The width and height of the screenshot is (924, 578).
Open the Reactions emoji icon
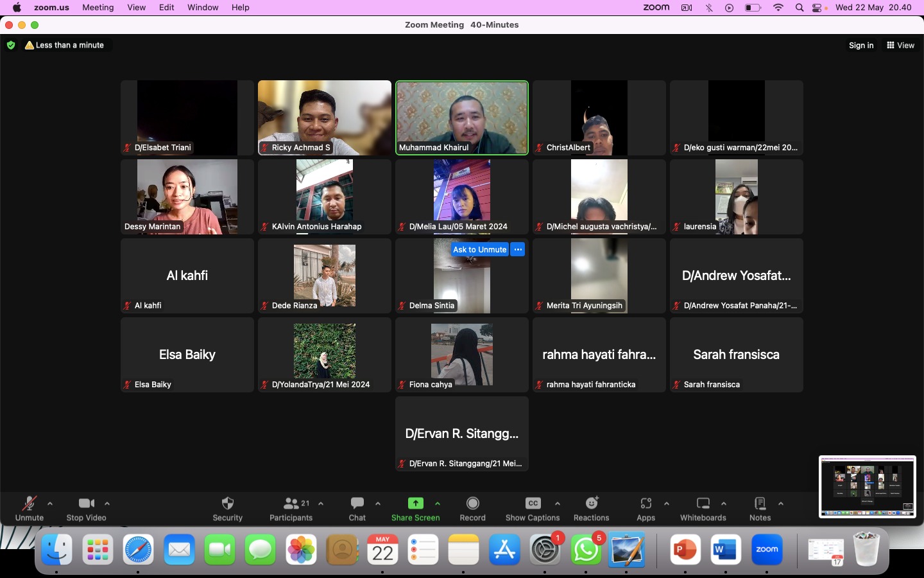(592, 503)
